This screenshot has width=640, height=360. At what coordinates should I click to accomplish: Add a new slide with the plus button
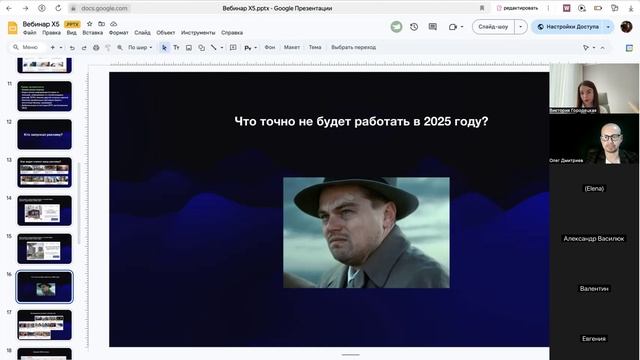tap(53, 48)
